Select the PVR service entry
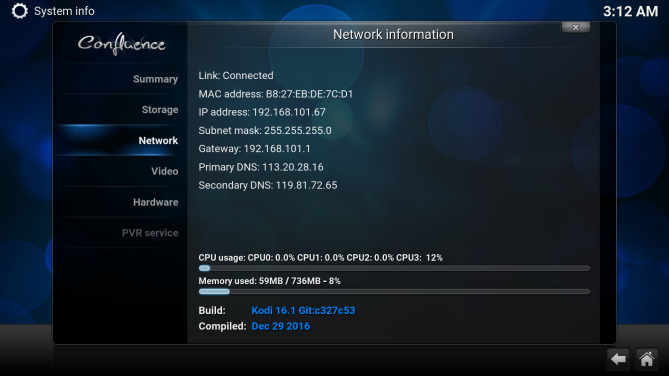 point(150,233)
